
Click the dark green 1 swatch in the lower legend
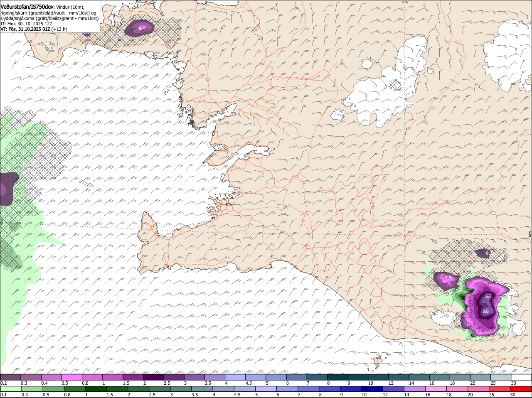pyautogui.click(x=96, y=389)
